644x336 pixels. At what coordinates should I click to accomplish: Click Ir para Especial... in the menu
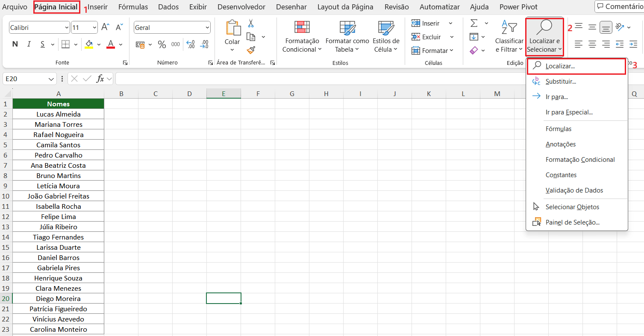(569, 112)
